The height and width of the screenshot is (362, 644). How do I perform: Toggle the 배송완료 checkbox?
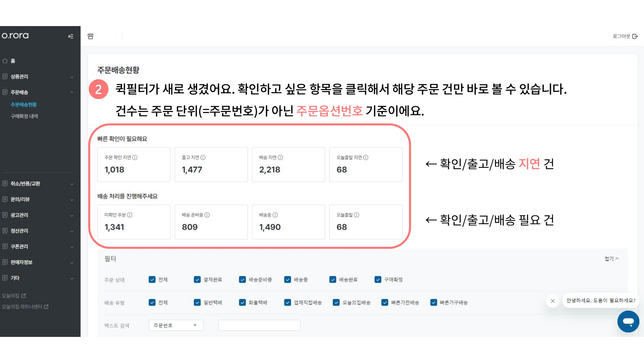click(333, 279)
